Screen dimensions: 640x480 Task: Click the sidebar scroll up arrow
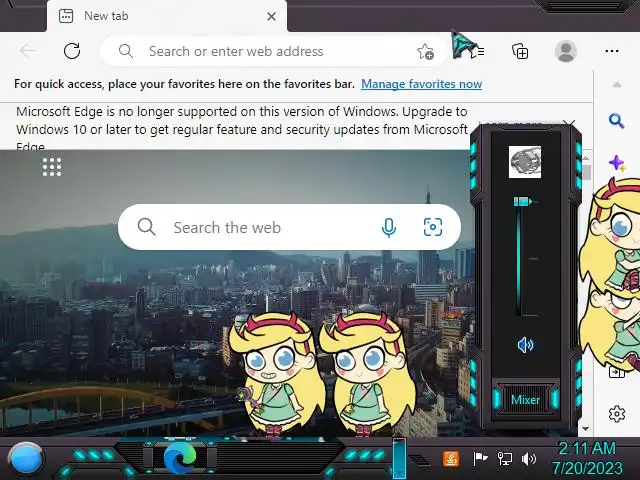[x=617, y=84]
